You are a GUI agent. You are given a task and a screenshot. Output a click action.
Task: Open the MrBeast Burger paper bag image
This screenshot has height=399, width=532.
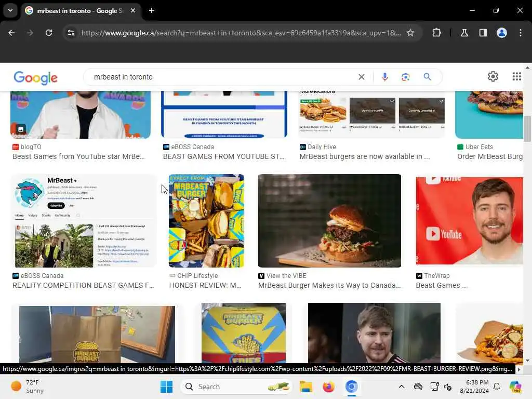tap(97, 335)
